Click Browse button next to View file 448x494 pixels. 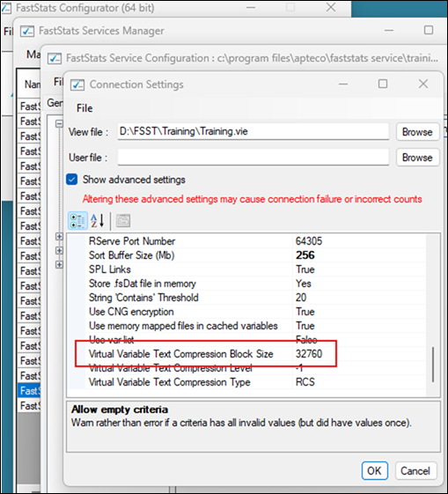point(417,132)
